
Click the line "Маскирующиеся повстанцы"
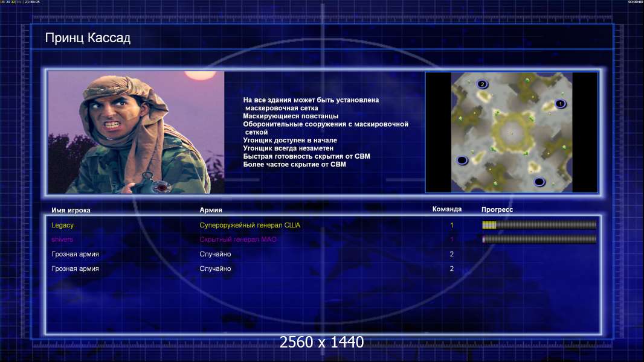pyautogui.click(x=291, y=116)
